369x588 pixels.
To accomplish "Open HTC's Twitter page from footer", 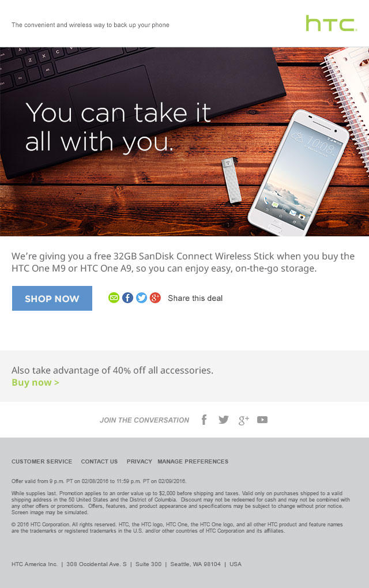I will click(x=224, y=420).
